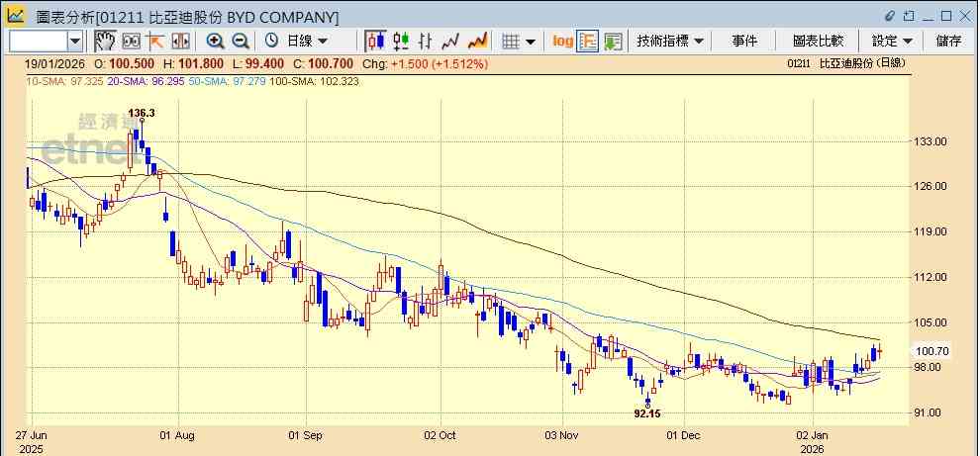The height and width of the screenshot is (456, 980).
Task: Click the 儲存 save button
Action: 948,42
